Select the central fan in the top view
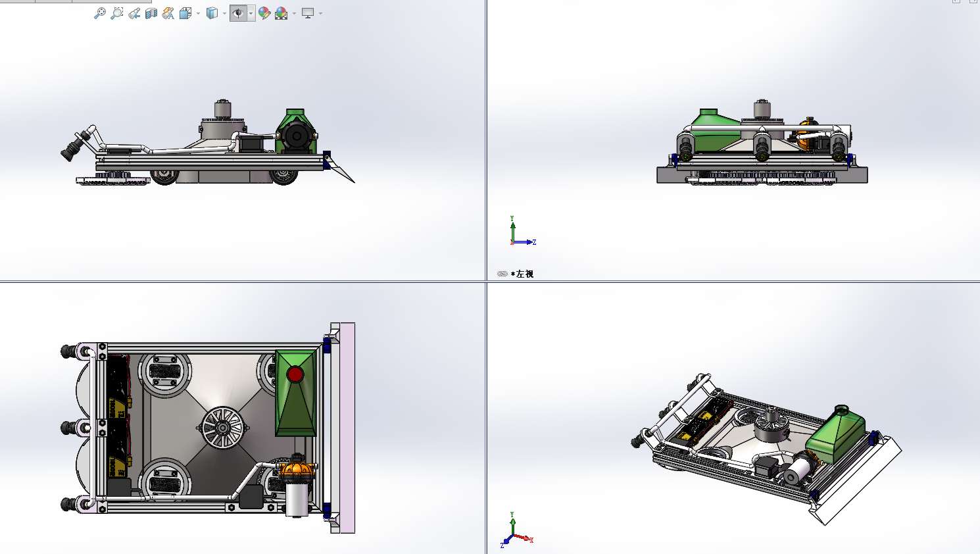Viewport: 980px width, 554px height. [222, 428]
